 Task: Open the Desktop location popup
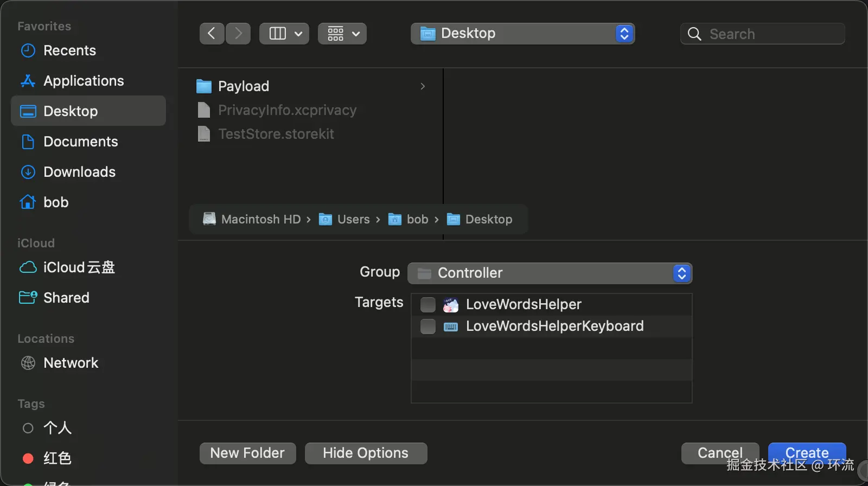522,34
